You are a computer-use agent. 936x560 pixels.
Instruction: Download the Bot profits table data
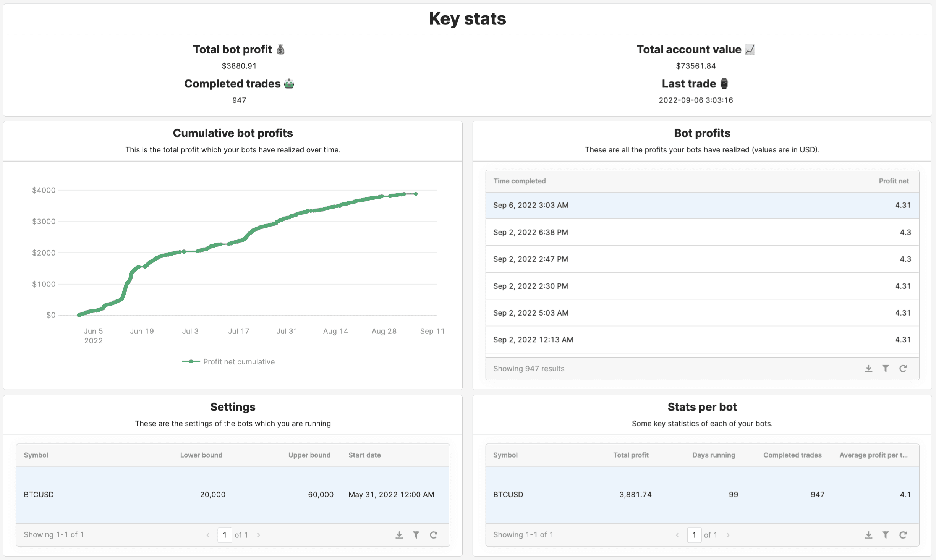pos(868,369)
